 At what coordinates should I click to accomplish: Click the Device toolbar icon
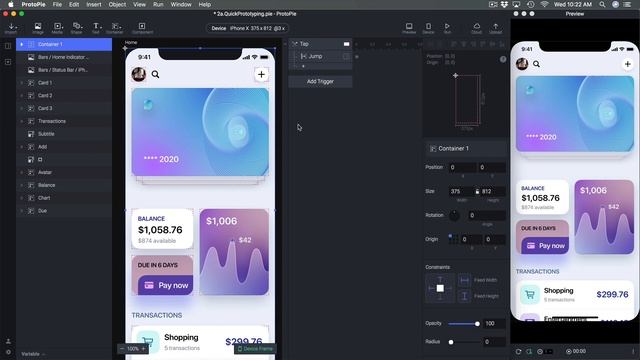click(x=428, y=28)
